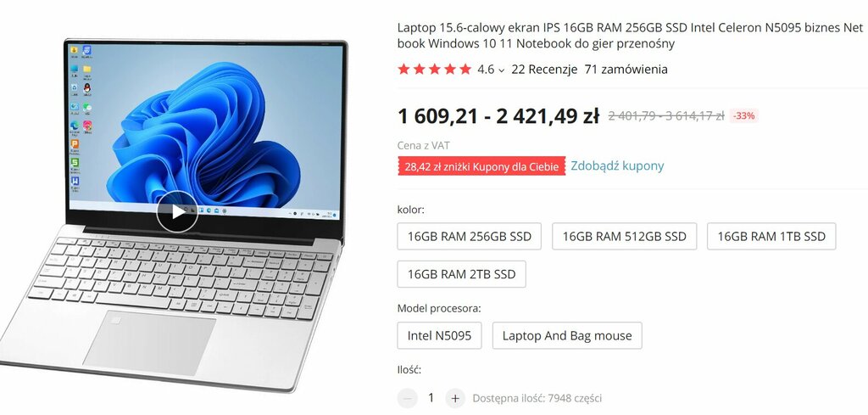Click the 4.6 rating score
The width and height of the screenshot is (868, 415).
486,70
